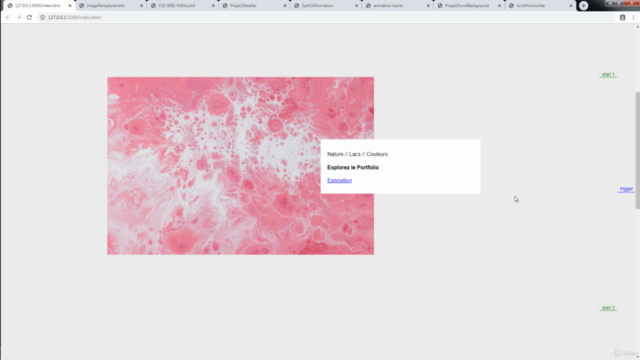Click the vertical scrollbar thumb
The width and height of the screenshot is (640, 360).
tap(638, 151)
